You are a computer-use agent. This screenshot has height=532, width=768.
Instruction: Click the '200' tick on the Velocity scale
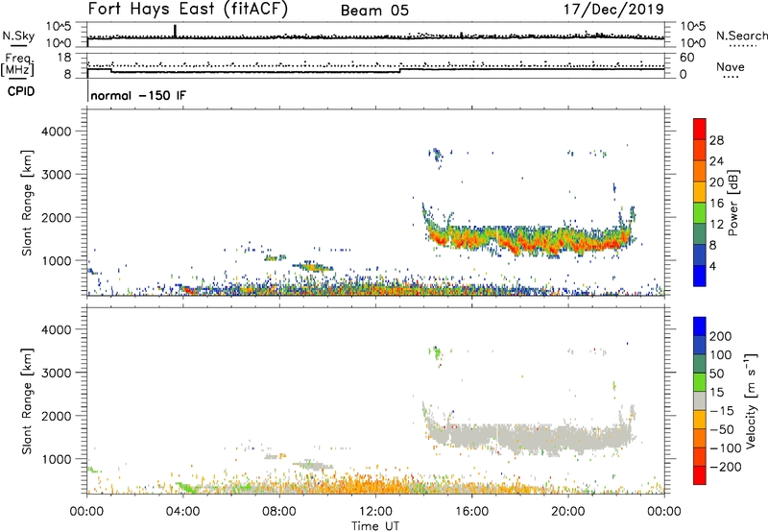(721, 336)
